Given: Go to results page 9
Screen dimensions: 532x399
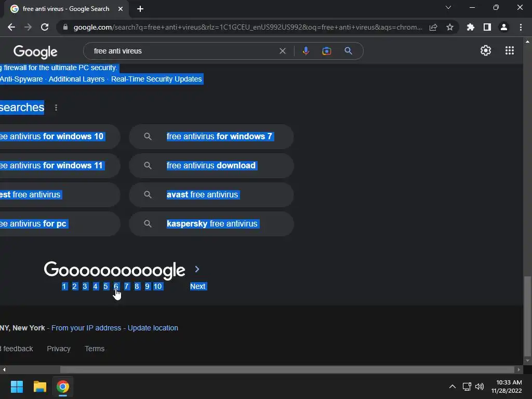Looking at the screenshot, I should coord(147,286).
